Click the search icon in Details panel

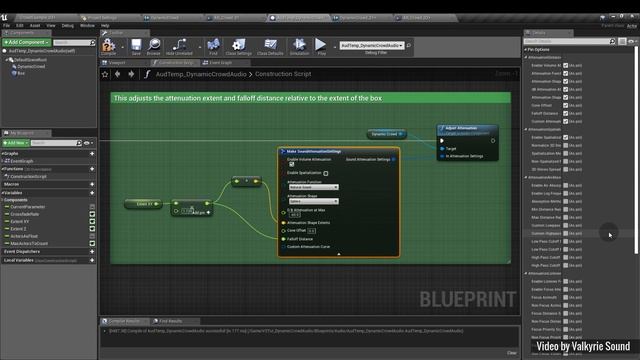(612, 41)
